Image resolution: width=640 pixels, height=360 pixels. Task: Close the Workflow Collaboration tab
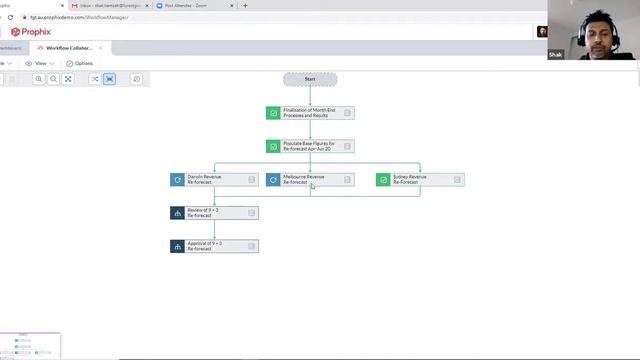[x=100, y=48]
